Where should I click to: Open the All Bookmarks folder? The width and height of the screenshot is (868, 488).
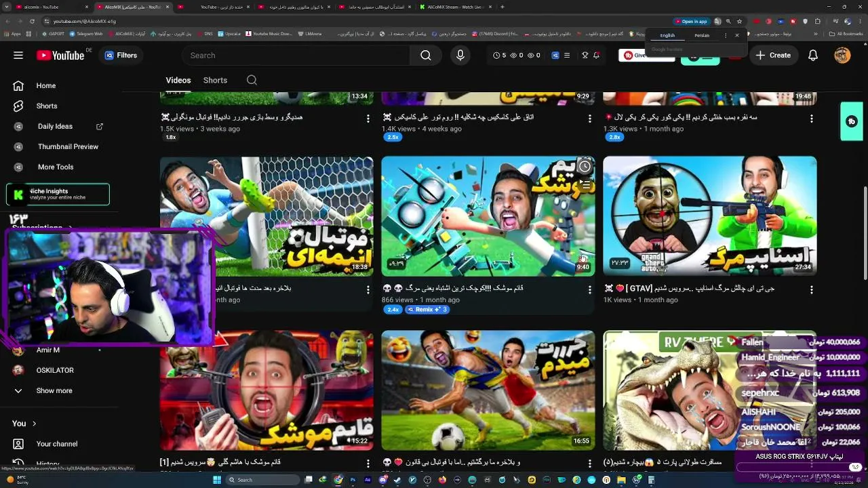tap(846, 34)
